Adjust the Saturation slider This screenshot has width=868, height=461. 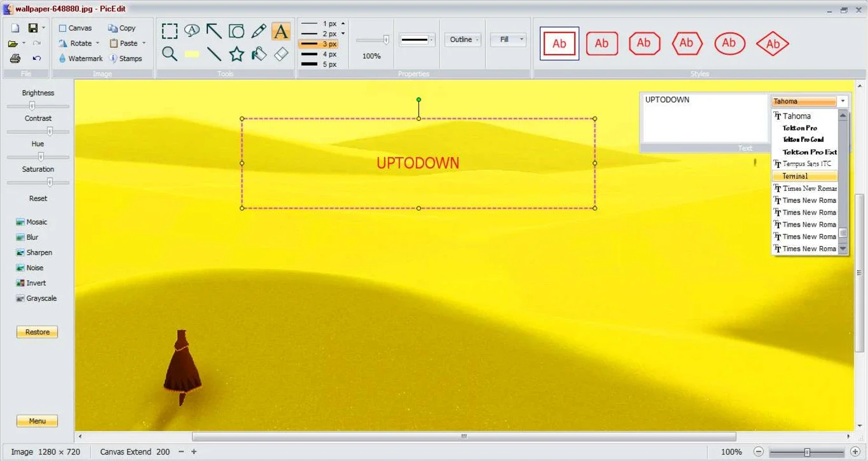(x=50, y=182)
